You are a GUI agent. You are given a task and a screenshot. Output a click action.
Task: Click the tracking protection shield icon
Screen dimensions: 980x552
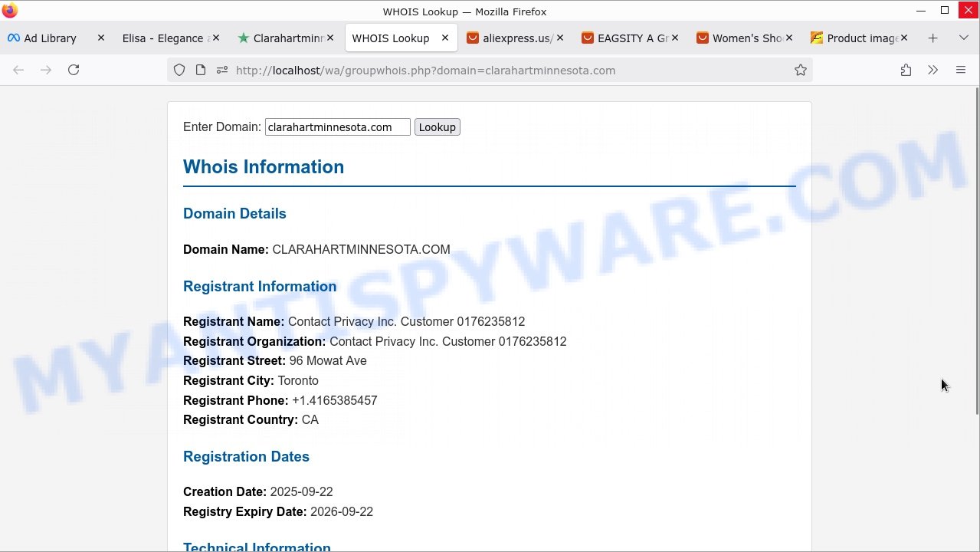click(x=179, y=70)
